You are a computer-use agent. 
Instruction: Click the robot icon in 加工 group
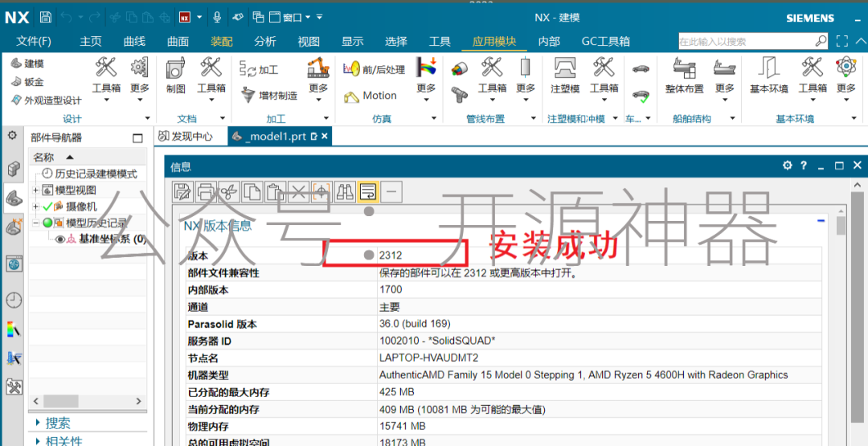coord(318,68)
